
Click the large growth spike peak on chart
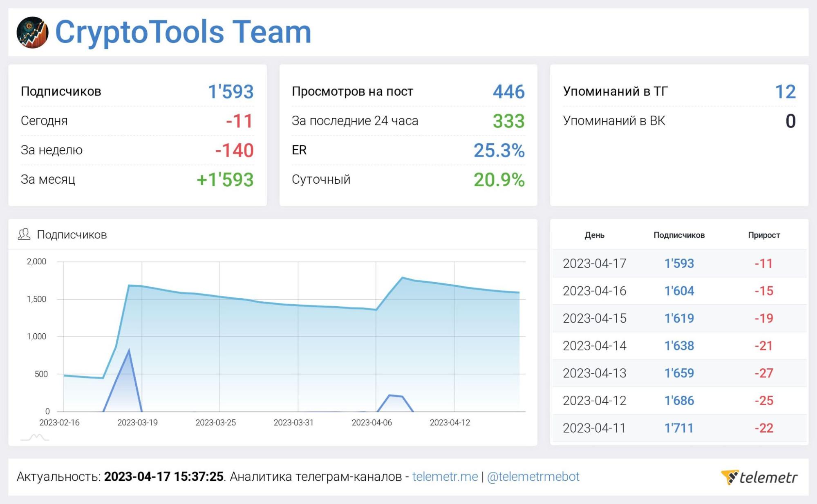(129, 350)
